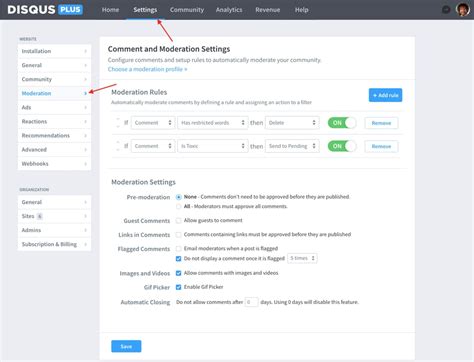This screenshot has height=362, width=474.
Task: Open the Admins organization page
Action: (54, 230)
